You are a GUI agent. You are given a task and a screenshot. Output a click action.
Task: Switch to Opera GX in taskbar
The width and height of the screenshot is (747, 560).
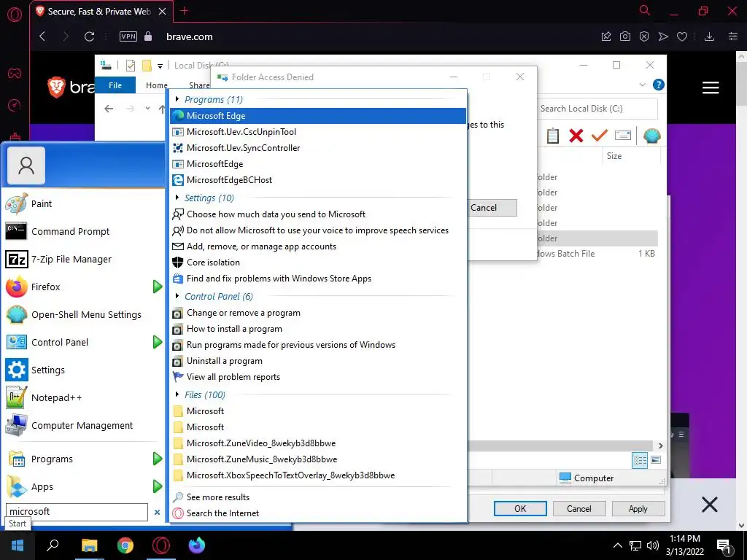pos(161,545)
